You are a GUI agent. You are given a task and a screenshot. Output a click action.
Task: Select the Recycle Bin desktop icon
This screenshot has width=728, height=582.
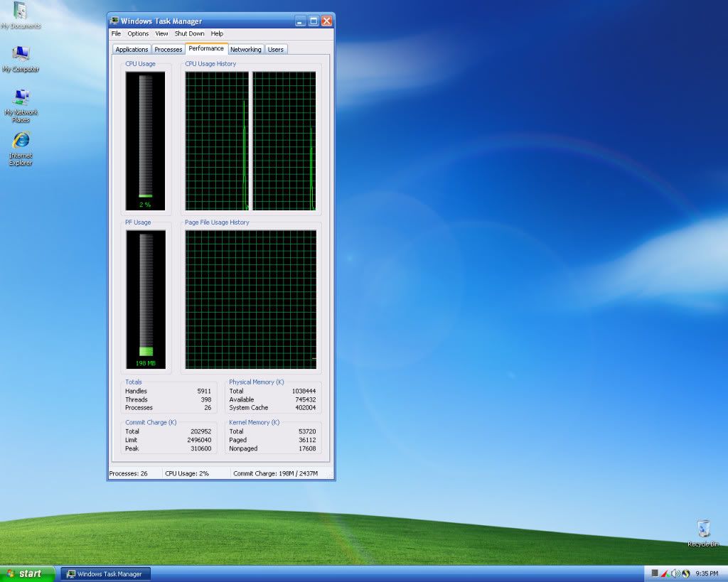[703, 534]
